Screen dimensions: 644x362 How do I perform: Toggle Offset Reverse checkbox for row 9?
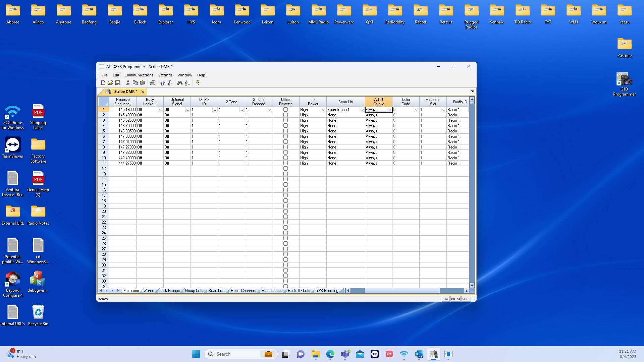[x=285, y=153]
